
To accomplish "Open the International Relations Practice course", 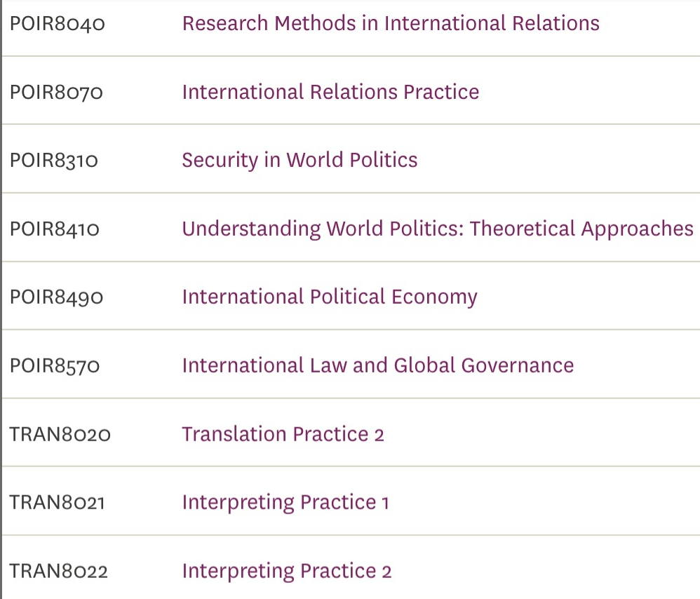I will pyautogui.click(x=330, y=92).
